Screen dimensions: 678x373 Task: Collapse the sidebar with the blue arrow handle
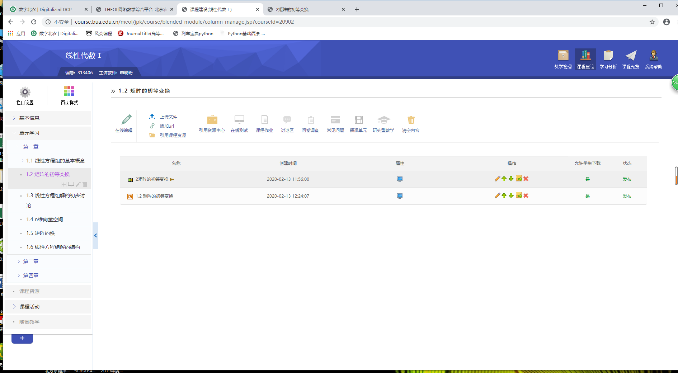coord(96,235)
